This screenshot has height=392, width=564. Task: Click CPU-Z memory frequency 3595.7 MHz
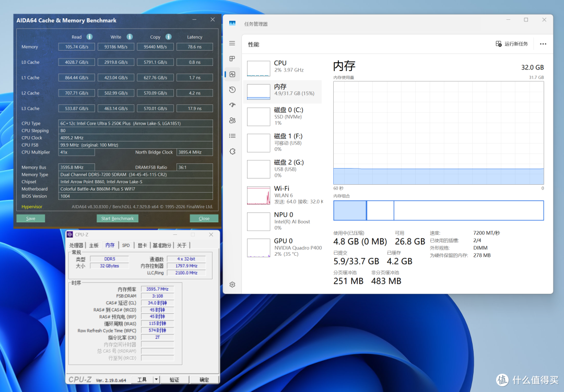tap(157, 289)
